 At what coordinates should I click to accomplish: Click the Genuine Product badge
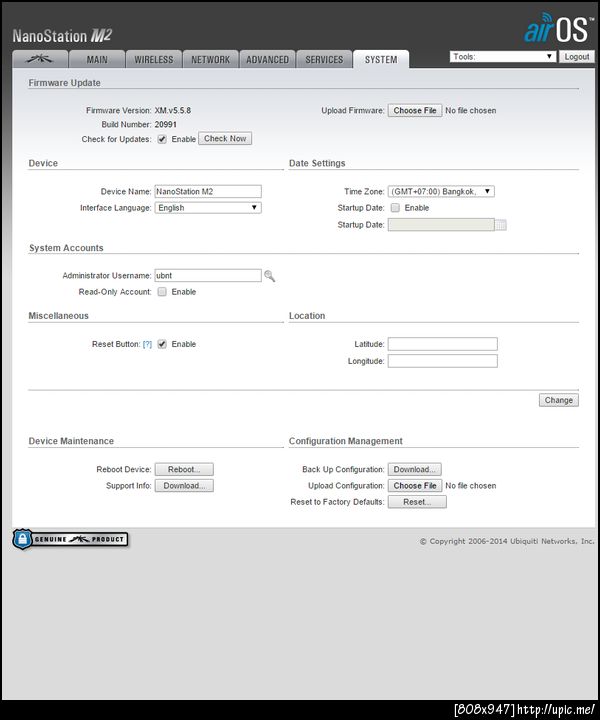coord(70,539)
